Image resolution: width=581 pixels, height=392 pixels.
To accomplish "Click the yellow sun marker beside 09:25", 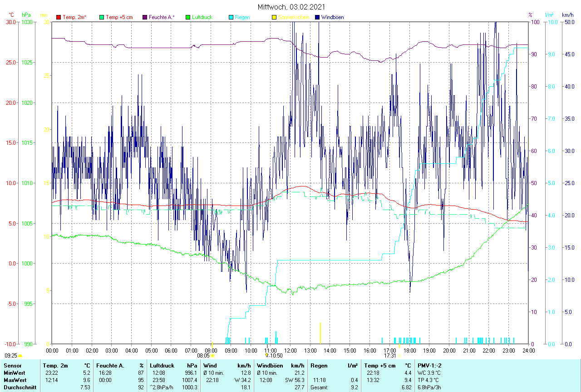I will pyautogui.click(x=20, y=356).
